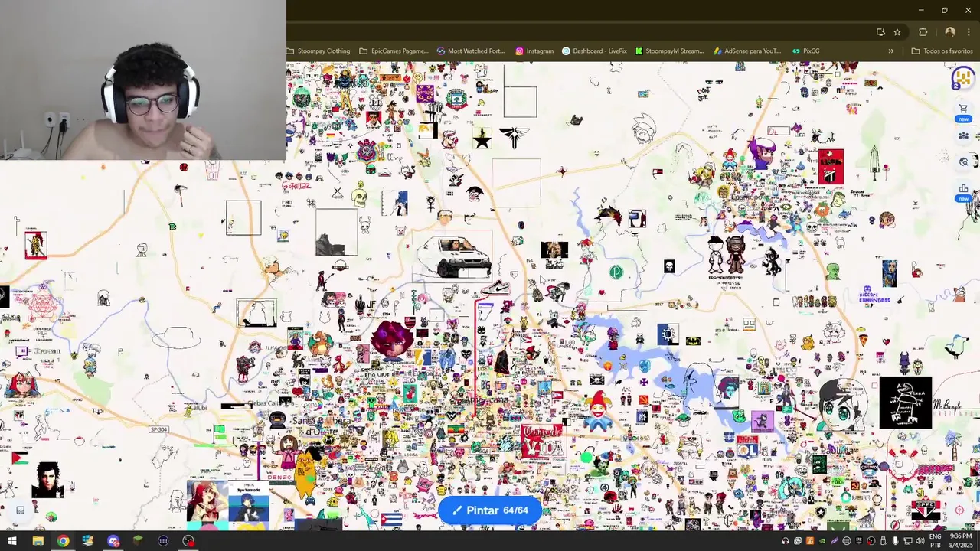
Task: Open EpicGames Pagame... bookmark folder
Action: pos(394,51)
